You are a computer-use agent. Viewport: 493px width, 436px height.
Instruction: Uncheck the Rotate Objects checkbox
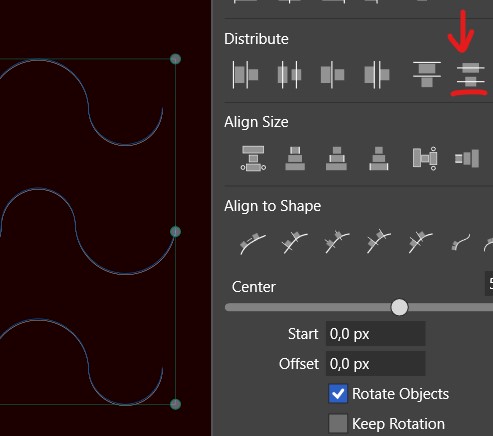point(338,394)
